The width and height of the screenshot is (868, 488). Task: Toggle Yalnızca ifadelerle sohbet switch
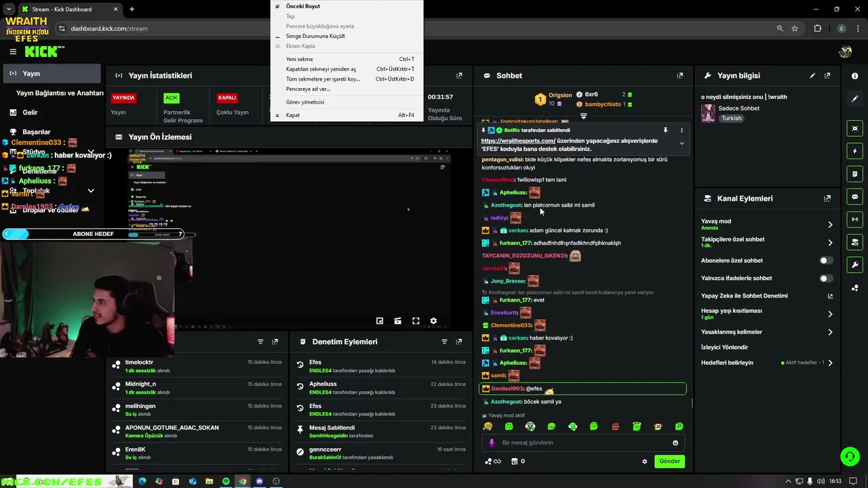click(x=825, y=278)
